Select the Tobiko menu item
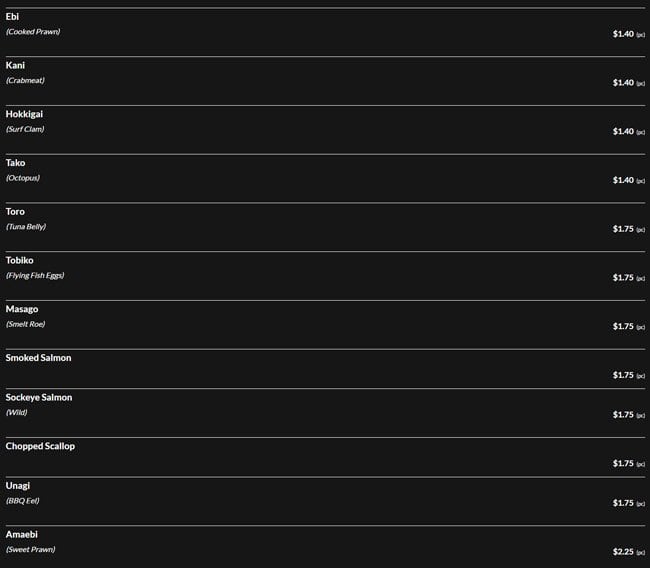650x568 pixels. point(19,260)
